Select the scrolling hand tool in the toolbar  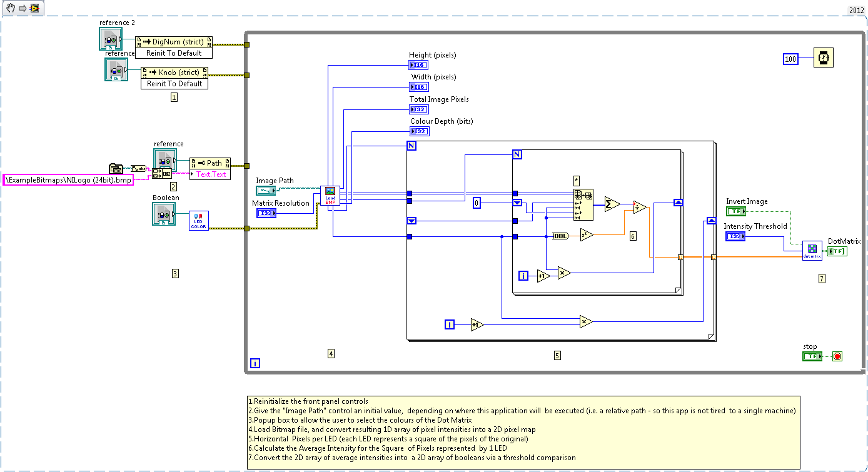pyautogui.click(x=9, y=8)
